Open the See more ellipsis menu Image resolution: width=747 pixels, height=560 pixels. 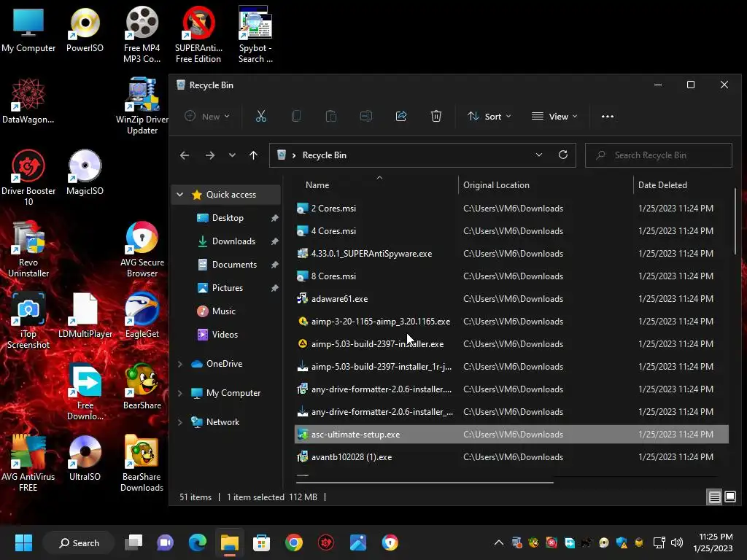608,116
